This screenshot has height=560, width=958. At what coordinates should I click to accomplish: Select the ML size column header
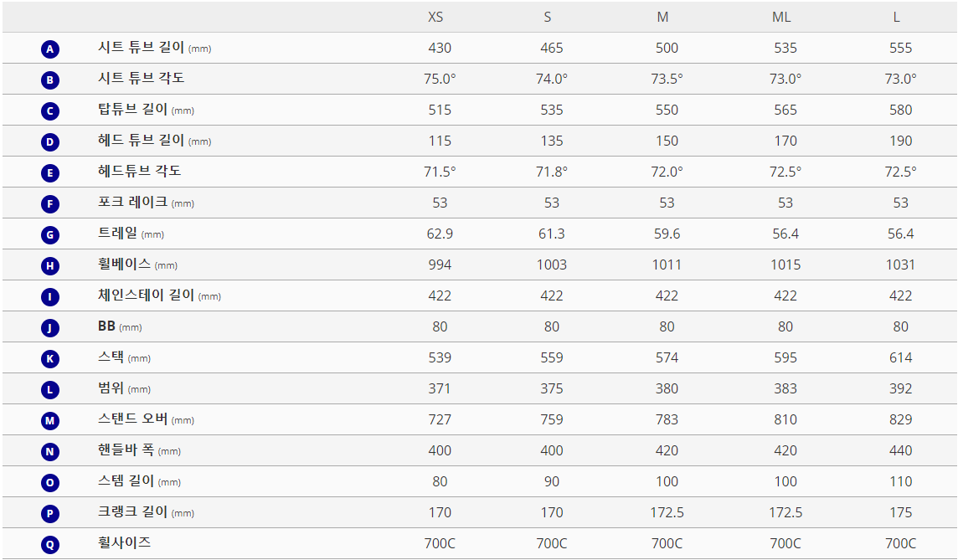point(781,17)
